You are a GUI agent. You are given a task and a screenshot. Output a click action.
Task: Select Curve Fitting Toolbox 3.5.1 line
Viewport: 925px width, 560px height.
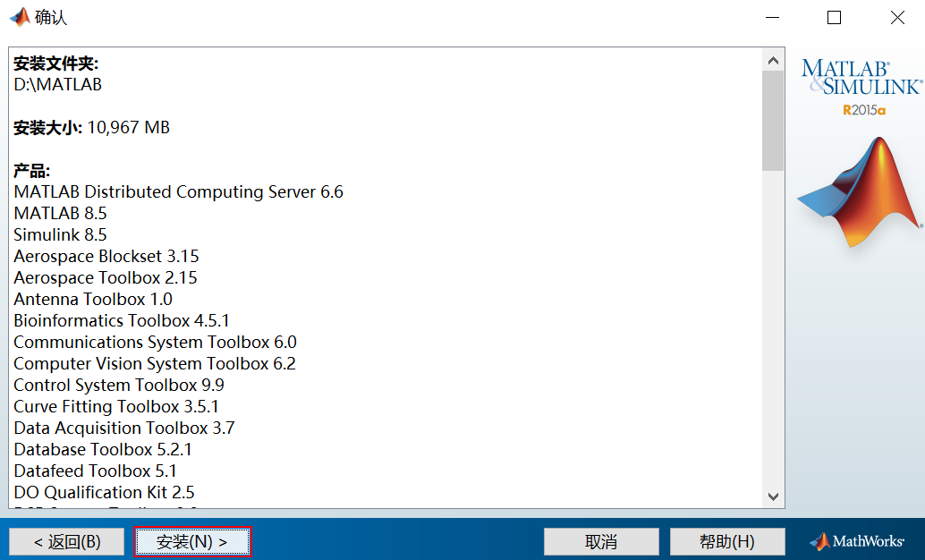coord(116,406)
